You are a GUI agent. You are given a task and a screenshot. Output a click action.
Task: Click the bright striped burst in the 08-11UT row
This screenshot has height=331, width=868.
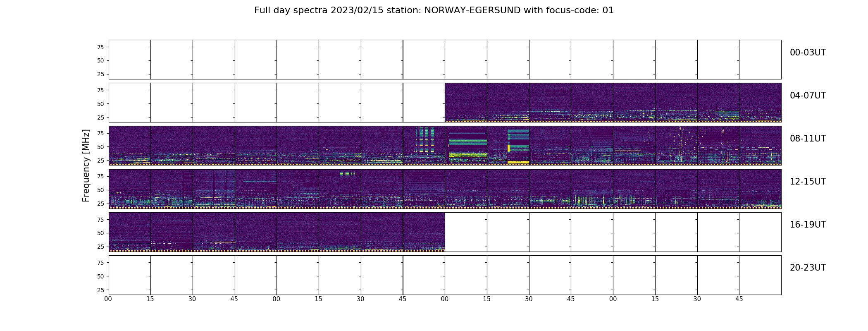point(425,140)
